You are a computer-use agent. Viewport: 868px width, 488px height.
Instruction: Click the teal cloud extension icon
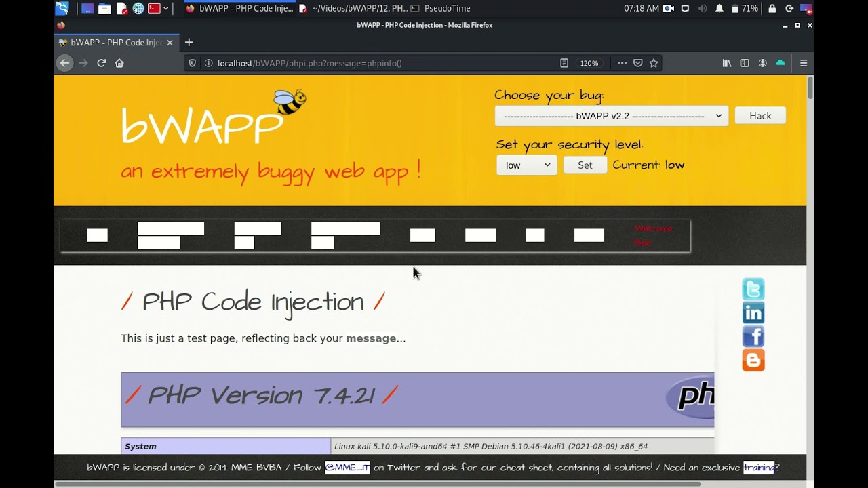click(781, 62)
